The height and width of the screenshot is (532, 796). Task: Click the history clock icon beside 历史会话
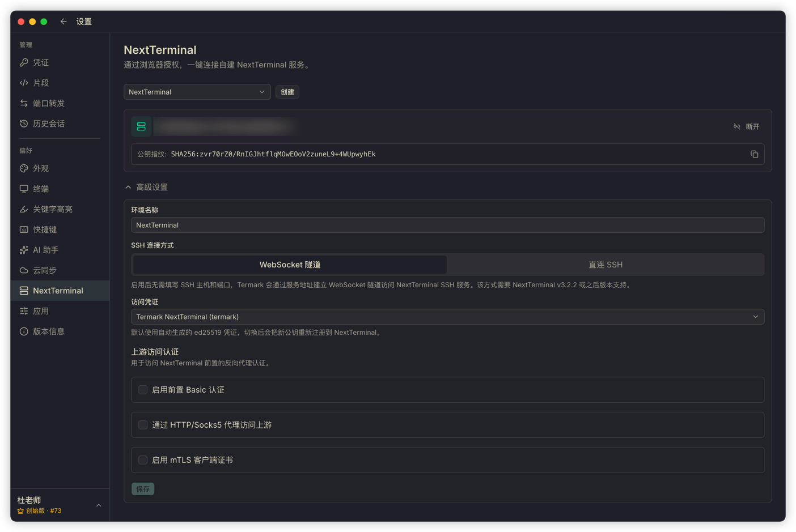pos(24,124)
